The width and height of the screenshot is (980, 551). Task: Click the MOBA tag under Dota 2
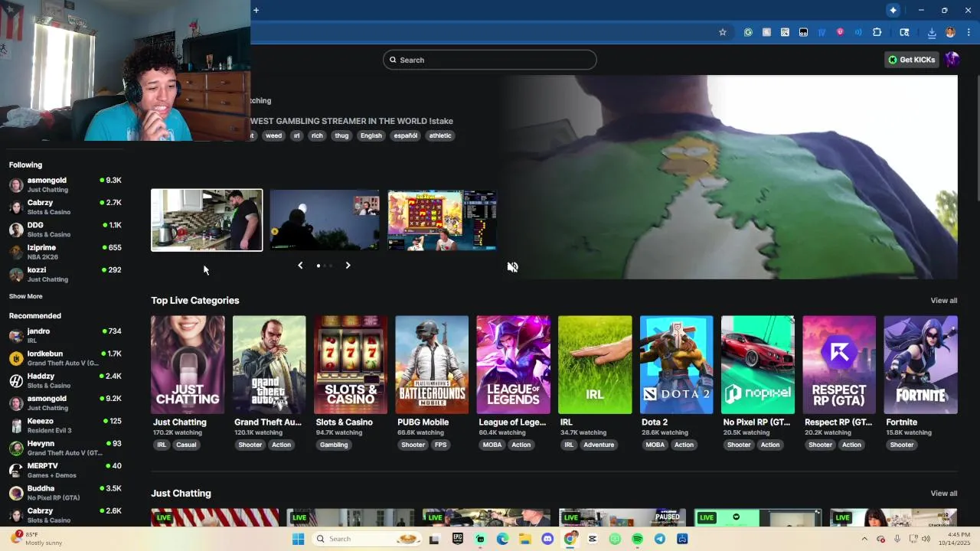(x=655, y=445)
